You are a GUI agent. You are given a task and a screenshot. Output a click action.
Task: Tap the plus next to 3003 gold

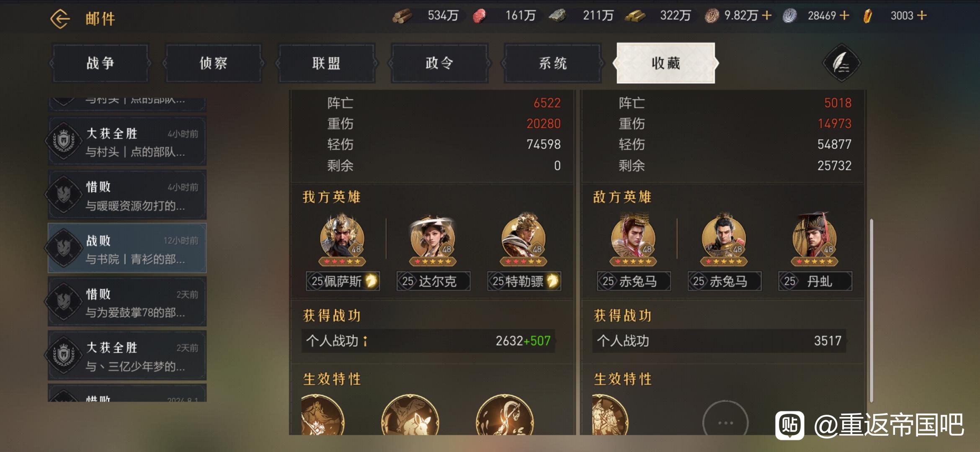(921, 15)
